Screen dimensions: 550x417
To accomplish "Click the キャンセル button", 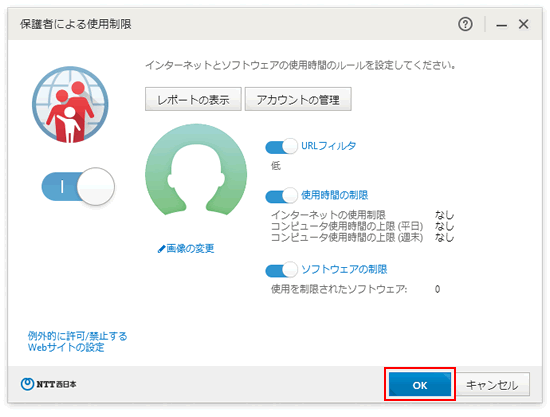I will click(x=492, y=385).
